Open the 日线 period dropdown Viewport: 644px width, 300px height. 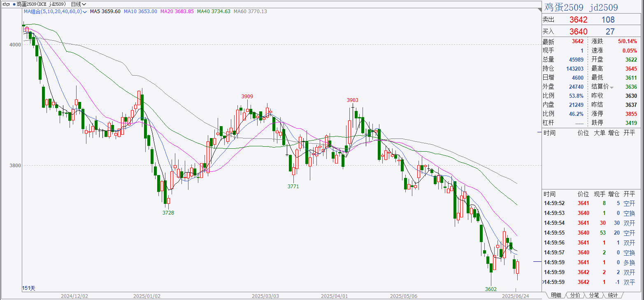pos(78,4)
